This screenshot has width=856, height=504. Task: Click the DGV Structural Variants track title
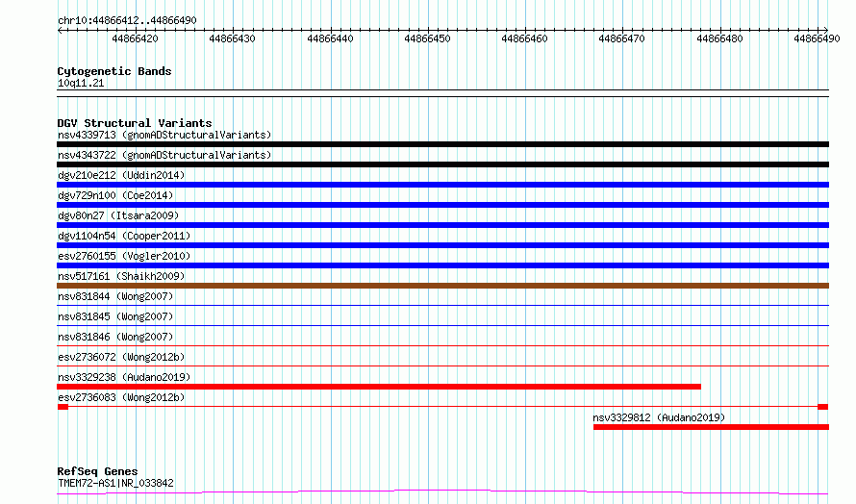[x=135, y=123]
